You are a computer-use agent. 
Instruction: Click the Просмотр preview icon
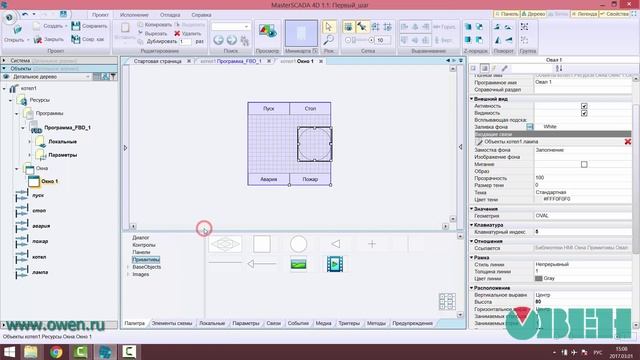[x=267, y=32]
